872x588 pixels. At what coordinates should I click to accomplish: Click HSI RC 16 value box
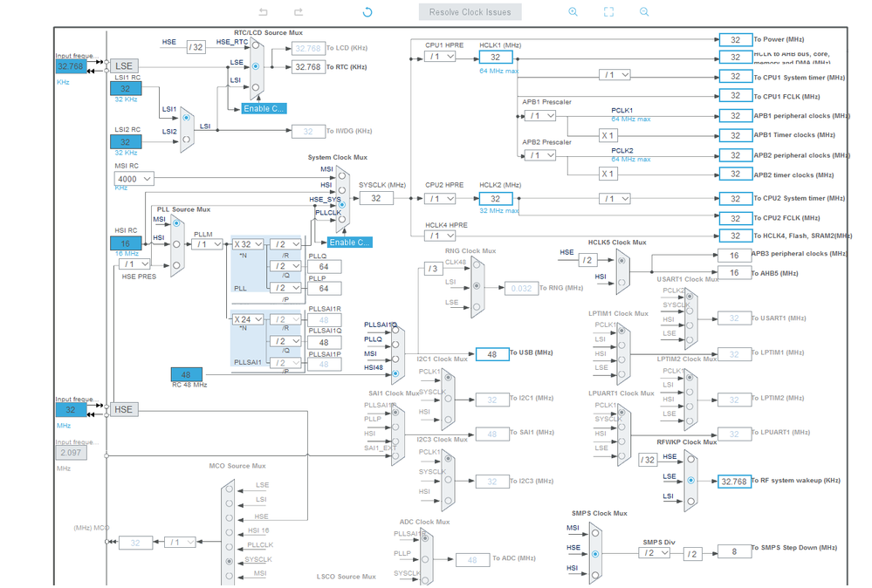[126, 243]
